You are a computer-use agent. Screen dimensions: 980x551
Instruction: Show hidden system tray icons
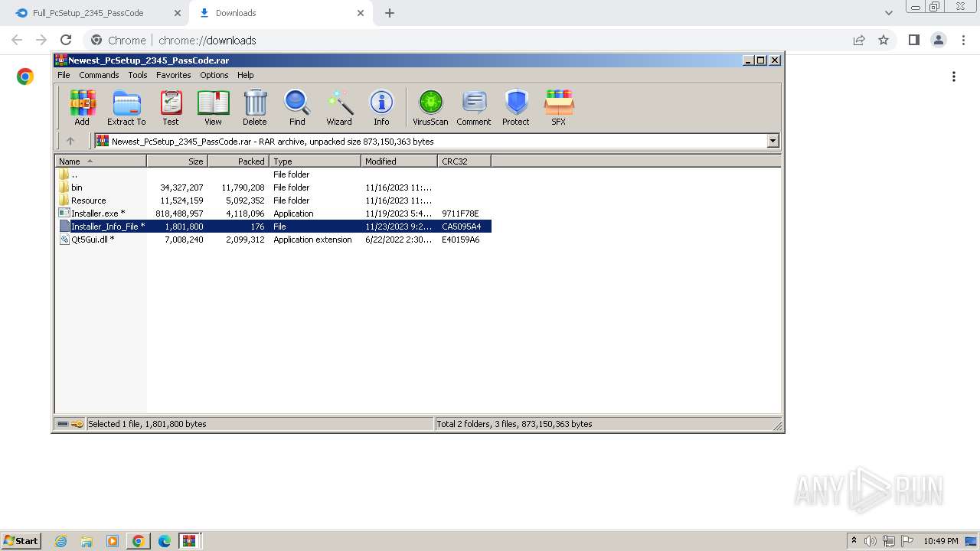pos(854,541)
